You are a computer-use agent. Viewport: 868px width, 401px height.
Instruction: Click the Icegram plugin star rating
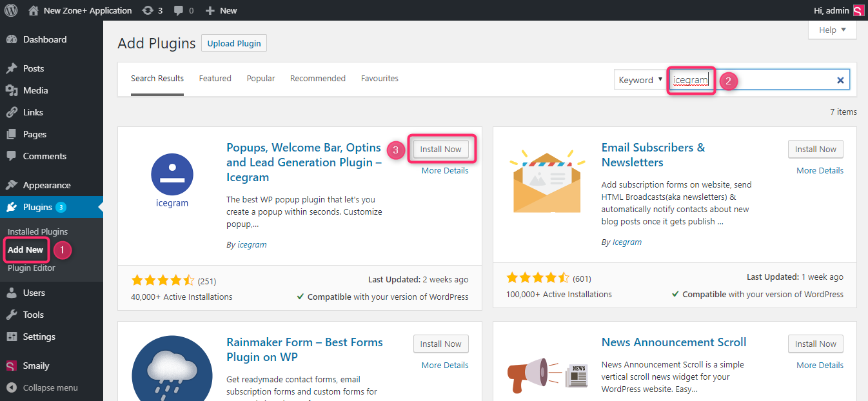point(163,280)
